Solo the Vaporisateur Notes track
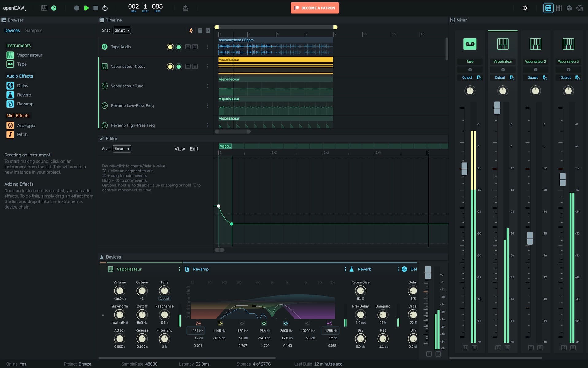This screenshot has width=588, height=368. coord(194,66)
